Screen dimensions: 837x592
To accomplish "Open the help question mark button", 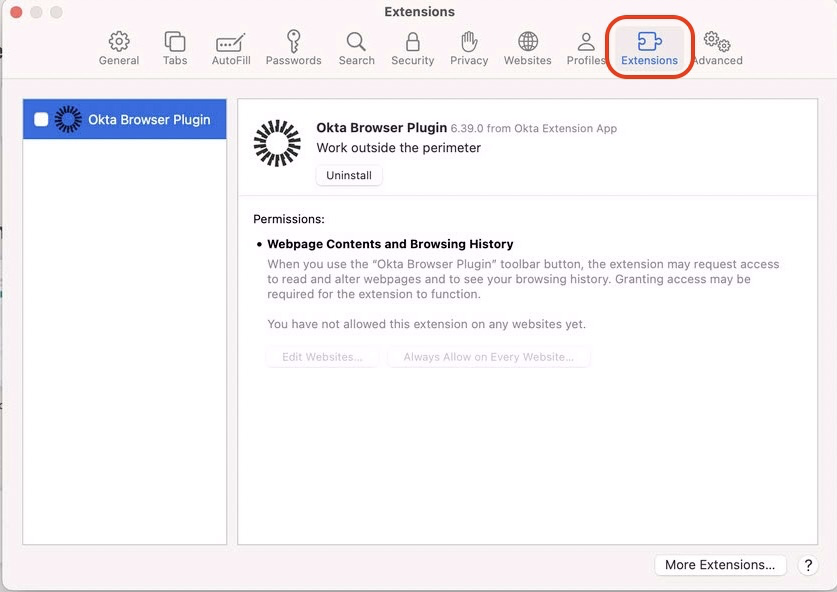I will (x=808, y=565).
